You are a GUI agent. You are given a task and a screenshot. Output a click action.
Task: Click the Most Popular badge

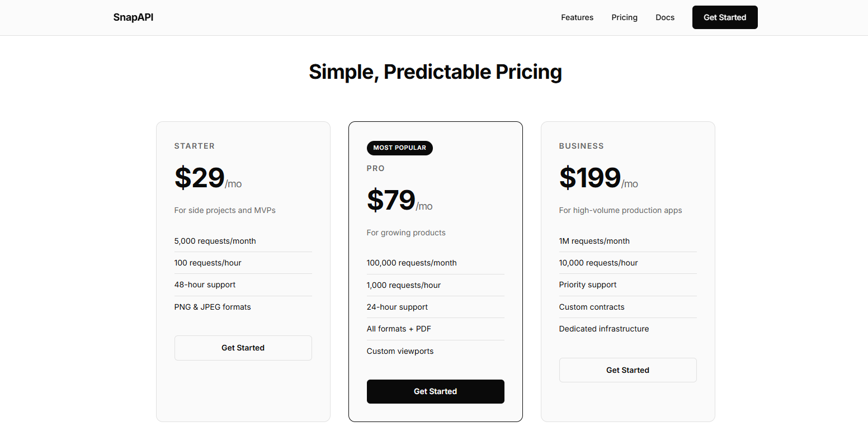pos(399,148)
